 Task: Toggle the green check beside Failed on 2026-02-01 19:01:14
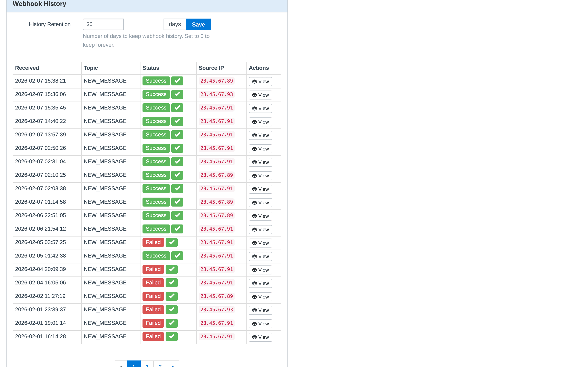click(171, 323)
